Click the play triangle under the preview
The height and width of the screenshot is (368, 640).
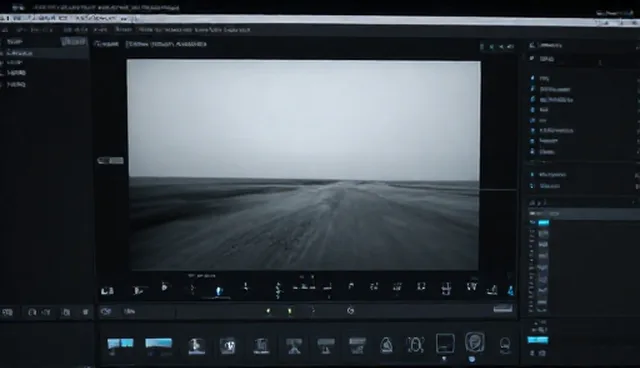164,287
